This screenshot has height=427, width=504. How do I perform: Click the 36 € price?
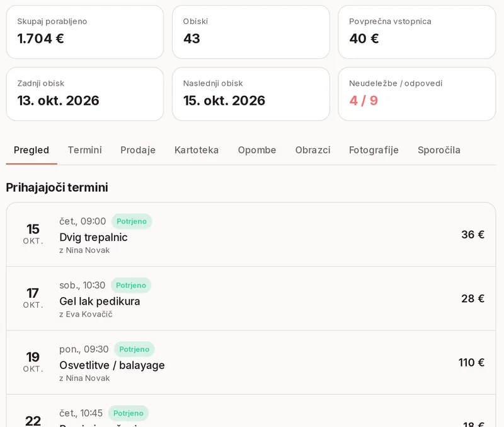pos(472,235)
